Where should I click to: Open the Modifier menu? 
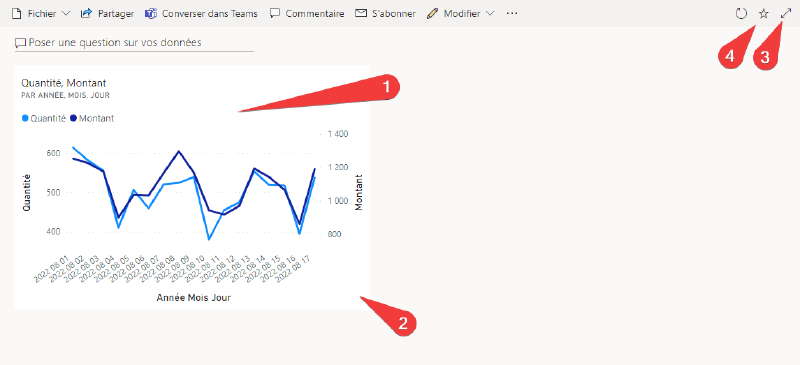tap(461, 14)
